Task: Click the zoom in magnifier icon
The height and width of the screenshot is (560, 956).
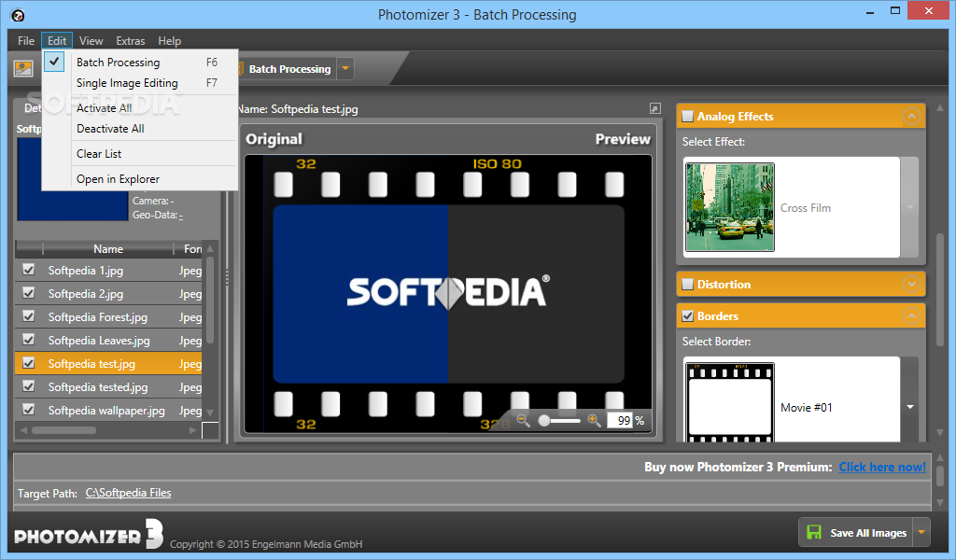Action: pos(594,420)
